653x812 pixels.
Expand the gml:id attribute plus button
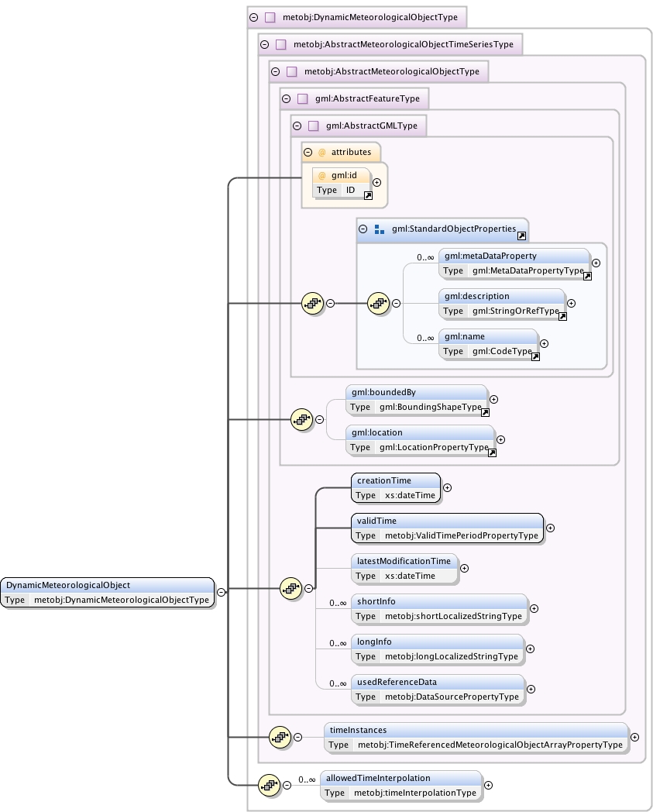[377, 182]
